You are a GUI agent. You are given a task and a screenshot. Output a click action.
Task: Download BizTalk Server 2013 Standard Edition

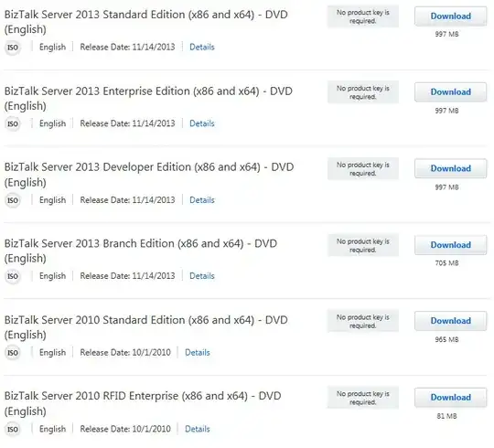point(450,16)
